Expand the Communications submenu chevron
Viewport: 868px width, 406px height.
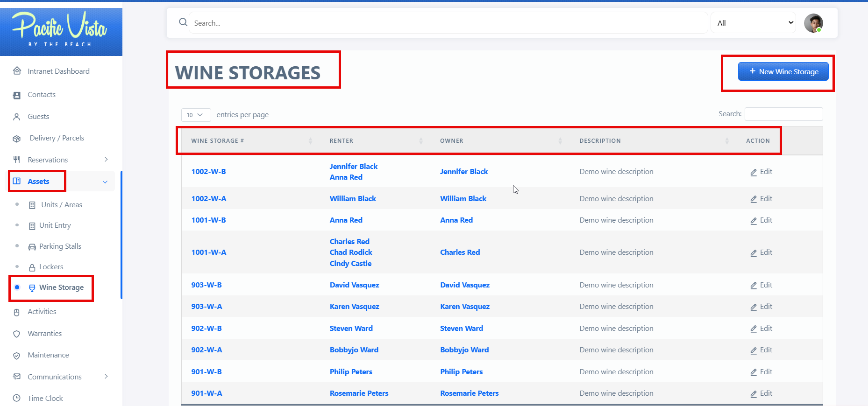click(x=107, y=376)
